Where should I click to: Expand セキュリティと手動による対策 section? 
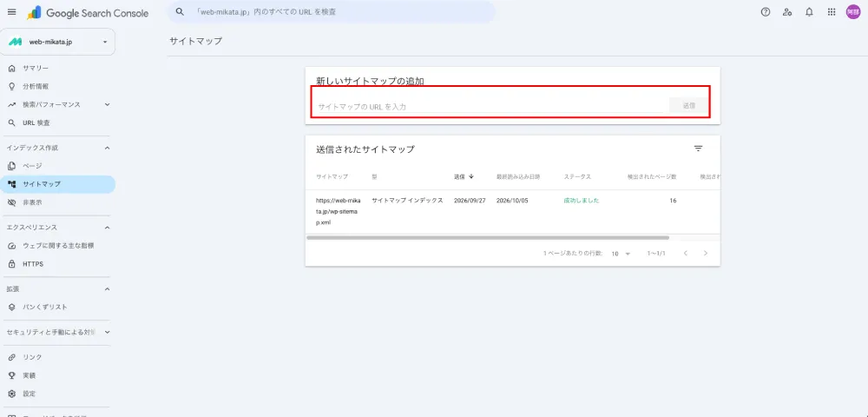(107, 332)
